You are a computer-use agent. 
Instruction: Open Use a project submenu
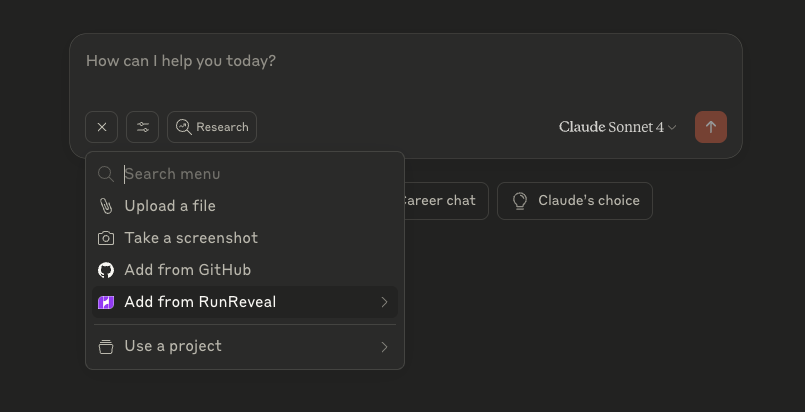point(245,346)
